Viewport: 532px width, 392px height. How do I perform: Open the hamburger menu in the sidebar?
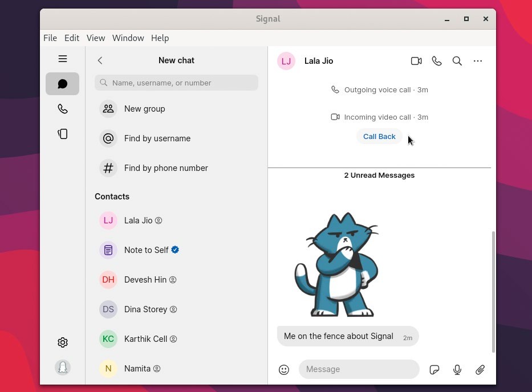[x=62, y=59]
